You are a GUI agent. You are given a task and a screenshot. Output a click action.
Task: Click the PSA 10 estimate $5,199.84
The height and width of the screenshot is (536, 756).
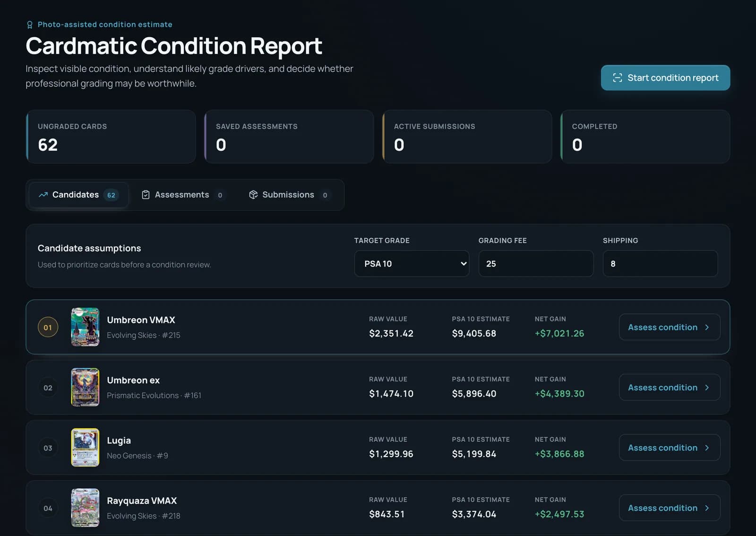click(x=474, y=454)
